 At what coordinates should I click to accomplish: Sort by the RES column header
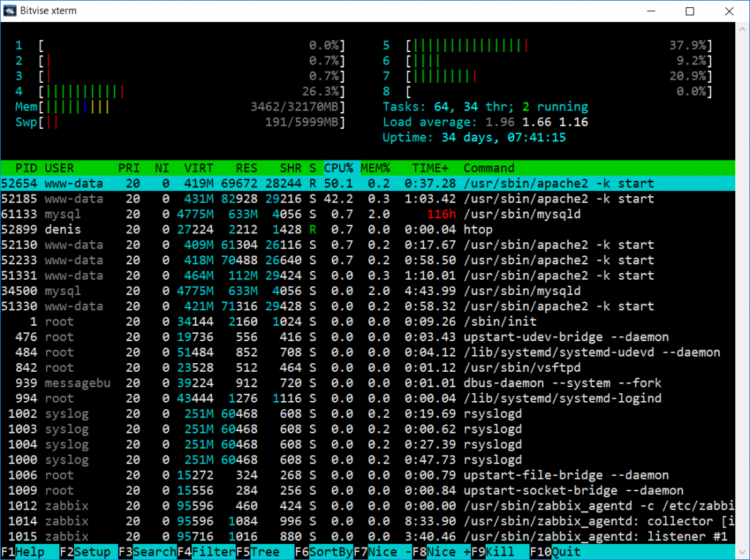[x=247, y=168]
